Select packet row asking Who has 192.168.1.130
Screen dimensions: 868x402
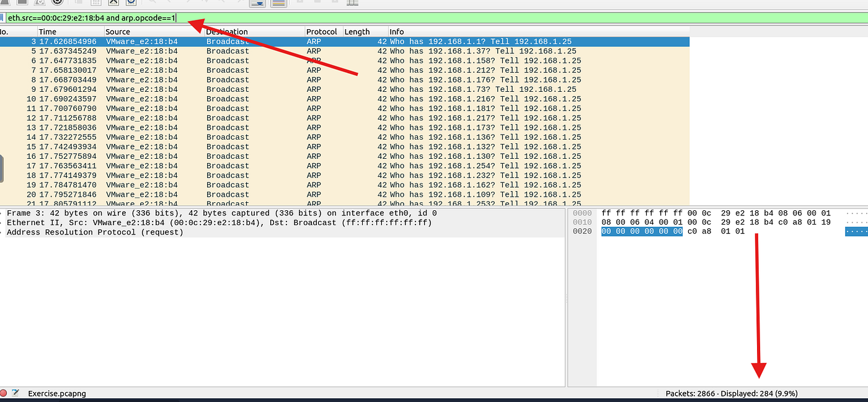pyautogui.click(x=344, y=156)
